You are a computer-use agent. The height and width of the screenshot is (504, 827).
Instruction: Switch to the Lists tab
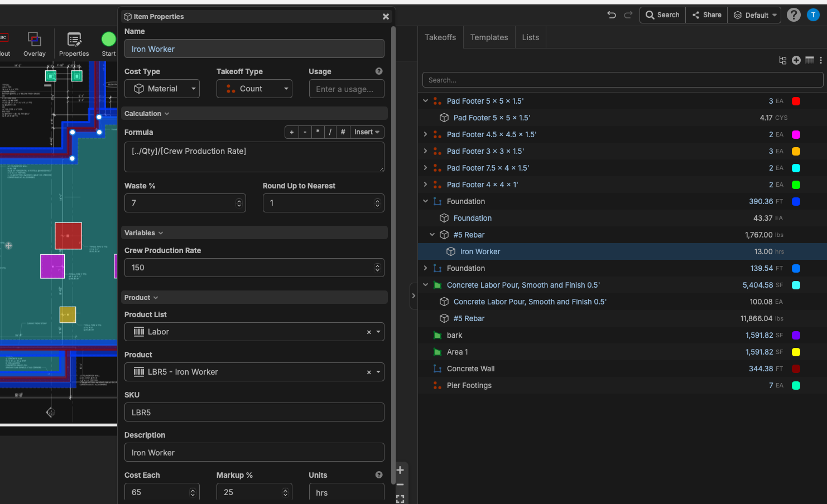(530, 37)
